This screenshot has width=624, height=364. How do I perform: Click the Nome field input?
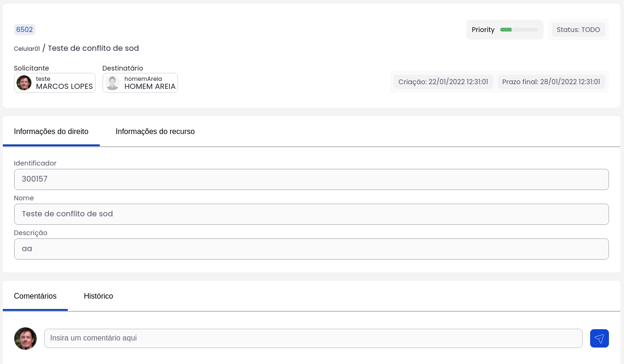[x=311, y=214]
